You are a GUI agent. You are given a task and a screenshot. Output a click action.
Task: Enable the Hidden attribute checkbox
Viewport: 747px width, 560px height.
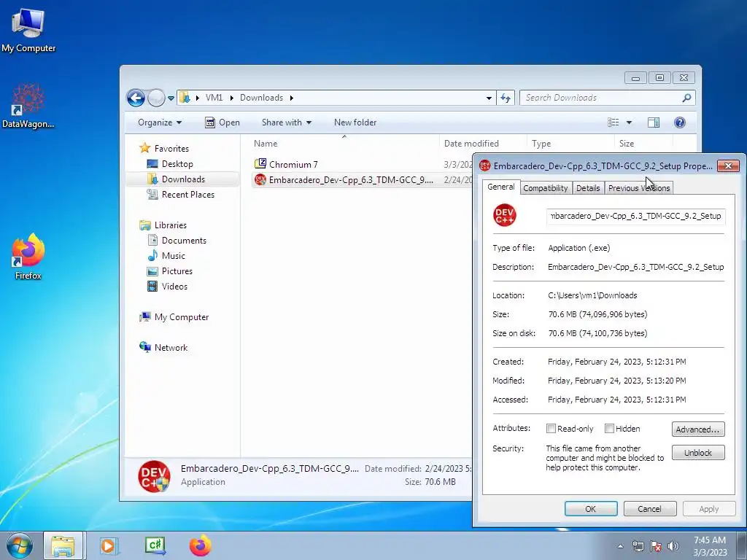click(609, 429)
